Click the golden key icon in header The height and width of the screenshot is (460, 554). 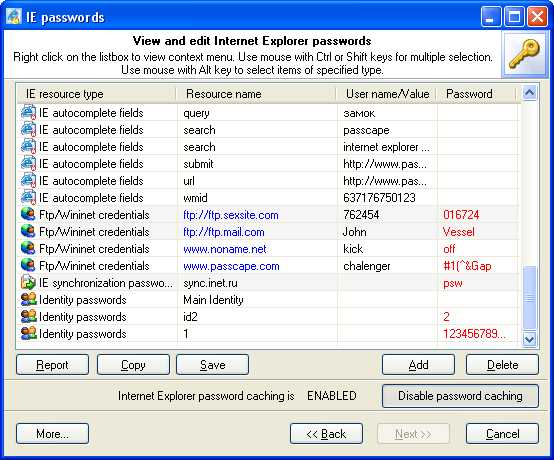click(x=524, y=54)
